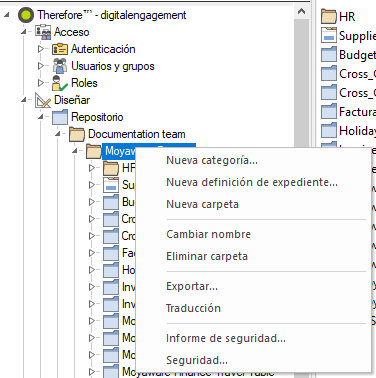Click the Roles icon with green checkmark
Screen dimensions: 376x378
(x=60, y=83)
